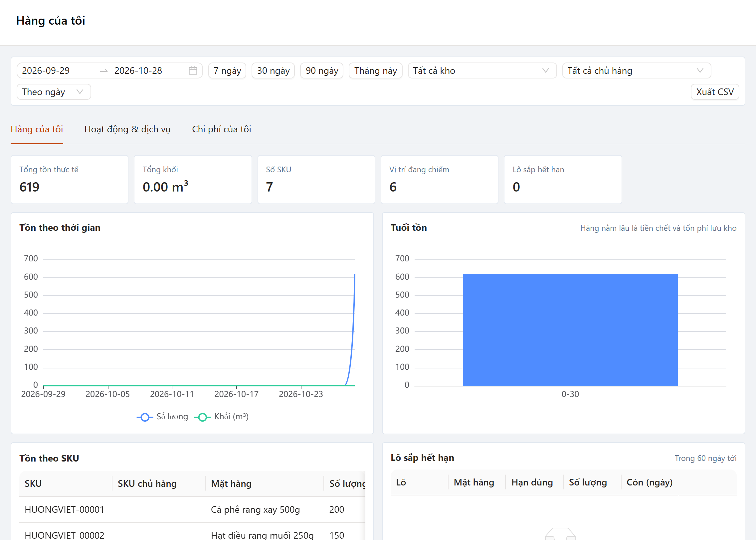This screenshot has width=756, height=540.
Task: Select row HUONGVIET-00001
Action: click(192, 509)
